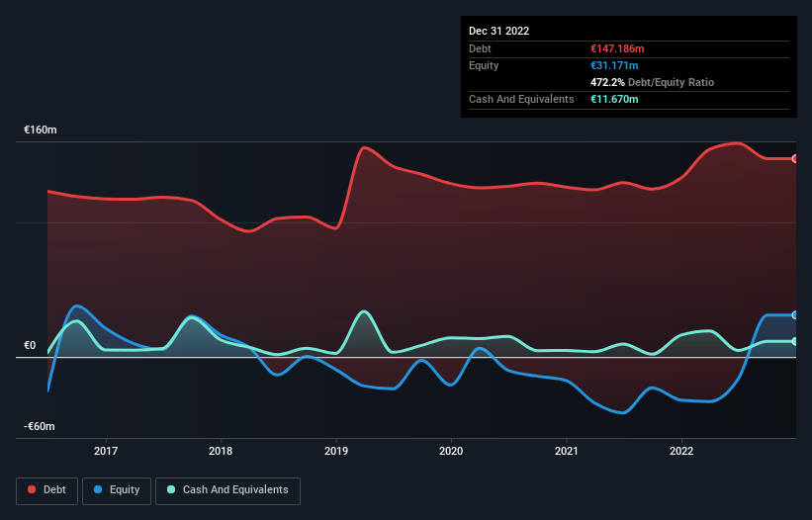Click the blue Equity endpoint marker
The image size is (812, 520).
pos(795,315)
